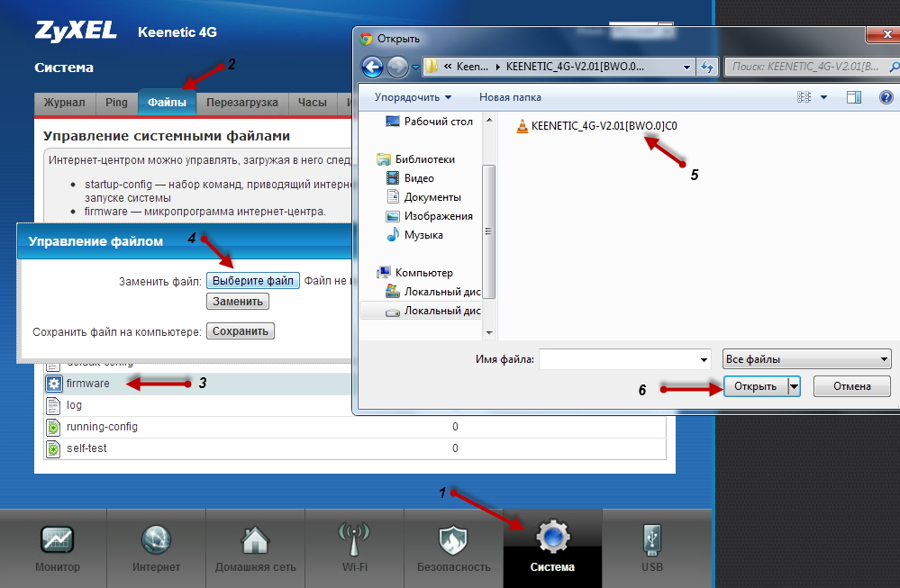Open the Домашняя сеть house icon
900x588 pixels.
[255, 540]
